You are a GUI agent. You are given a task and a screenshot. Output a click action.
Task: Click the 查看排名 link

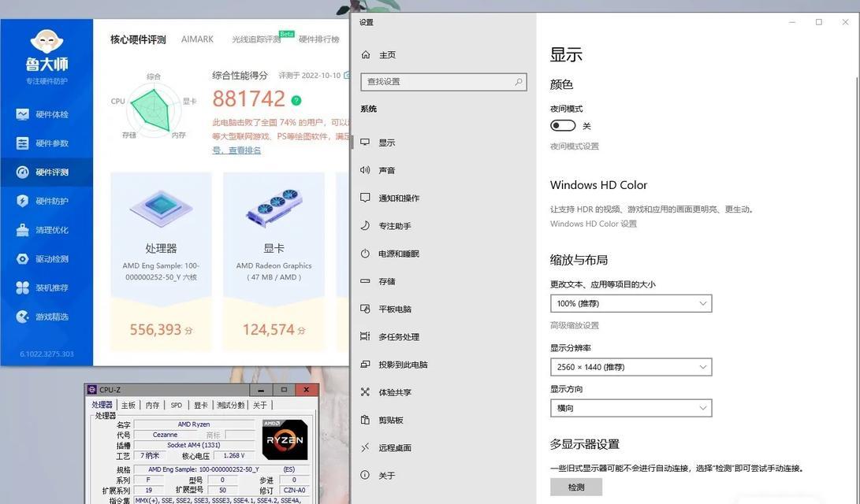[x=244, y=150]
